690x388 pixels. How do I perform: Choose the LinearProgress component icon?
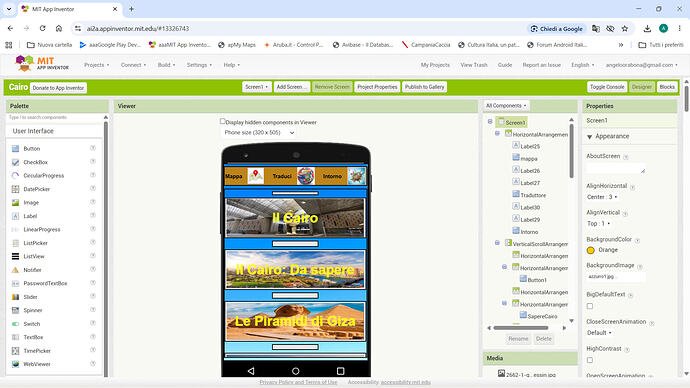[15, 230]
